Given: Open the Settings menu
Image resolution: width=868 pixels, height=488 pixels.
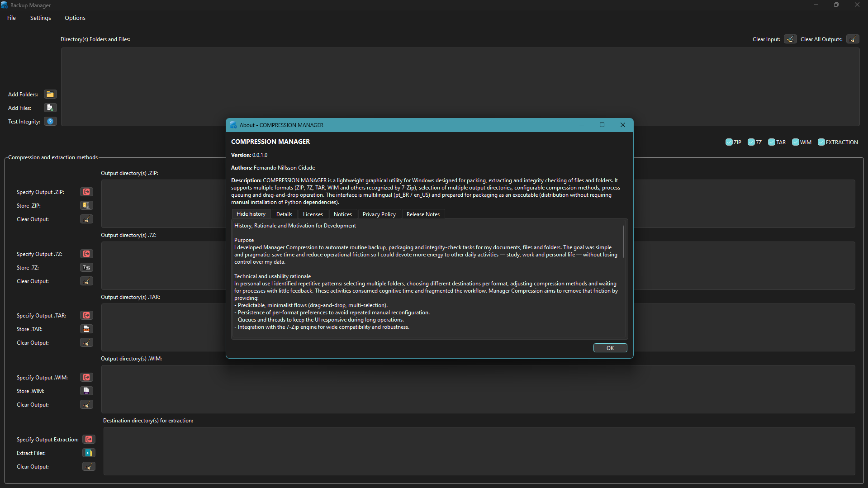Looking at the screenshot, I should 41,18.
